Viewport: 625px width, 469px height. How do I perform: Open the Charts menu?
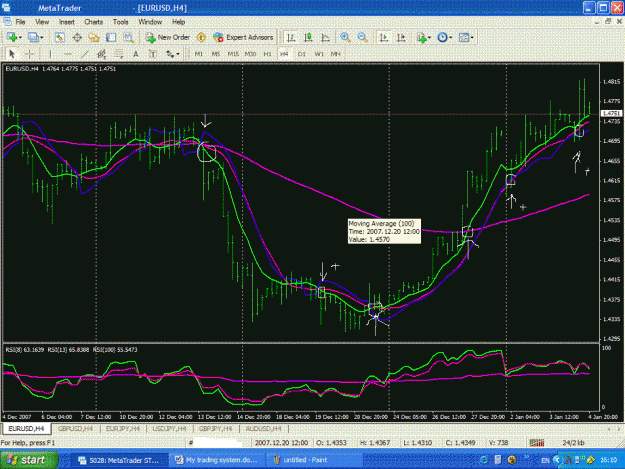(93, 22)
